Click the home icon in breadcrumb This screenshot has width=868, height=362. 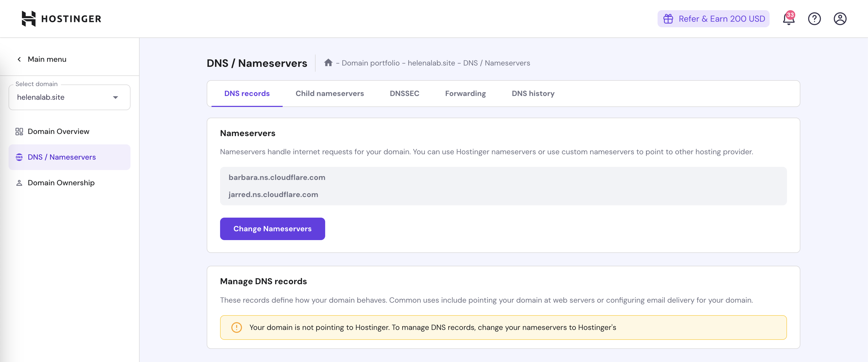coord(328,63)
